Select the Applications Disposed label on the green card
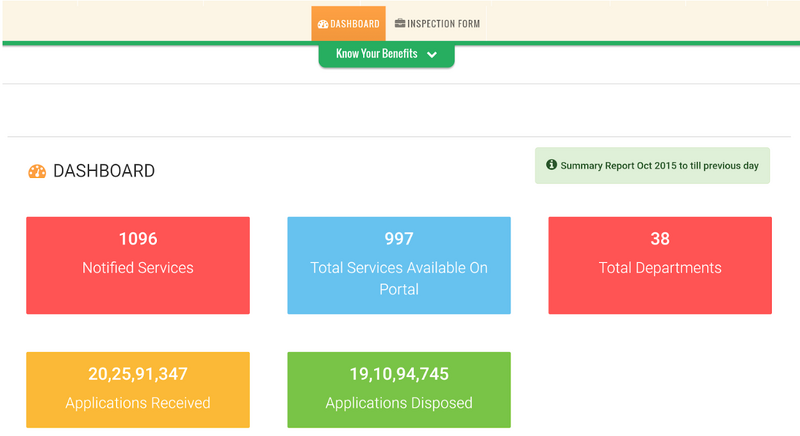Image resolution: width=800 pixels, height=436 pixels. coord(399,403)
